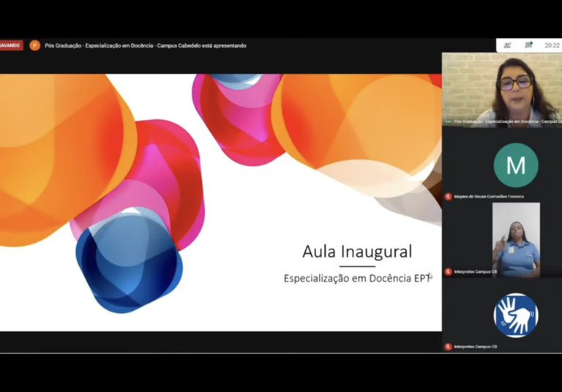Click 'Interpretes Campus CB' label under interpreter video
Screen dimensions: 562x392
point(476,272)
